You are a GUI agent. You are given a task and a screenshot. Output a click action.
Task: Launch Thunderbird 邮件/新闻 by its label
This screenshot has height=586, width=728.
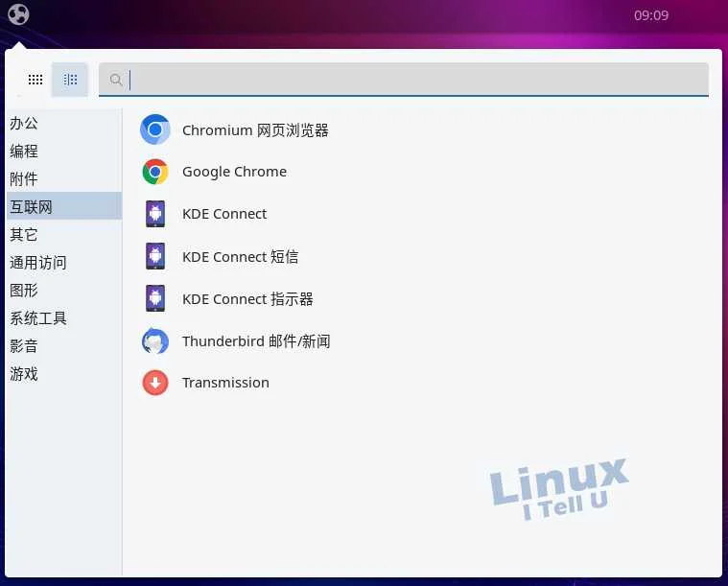256,341
